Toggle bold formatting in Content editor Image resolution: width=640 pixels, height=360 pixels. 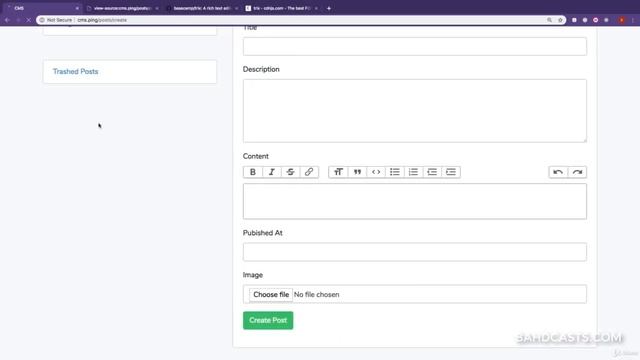[x=253, y=172]
